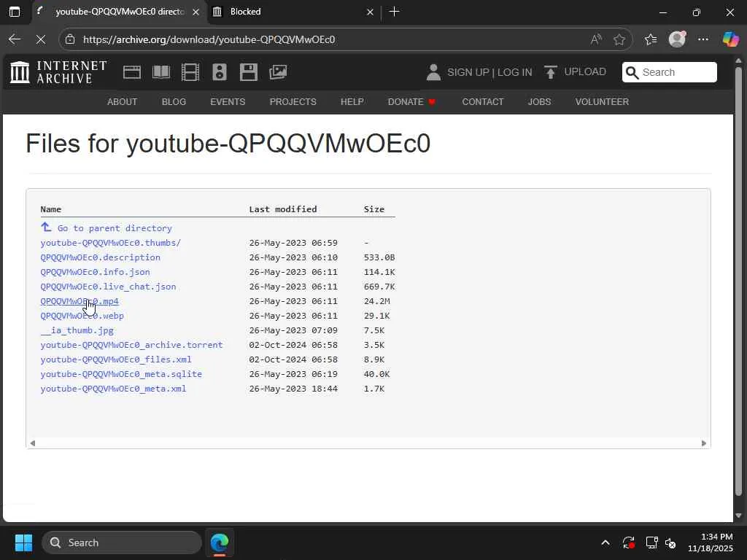
Task: Open the sync status tray icon with red dot
Action: tap(628, 542)
